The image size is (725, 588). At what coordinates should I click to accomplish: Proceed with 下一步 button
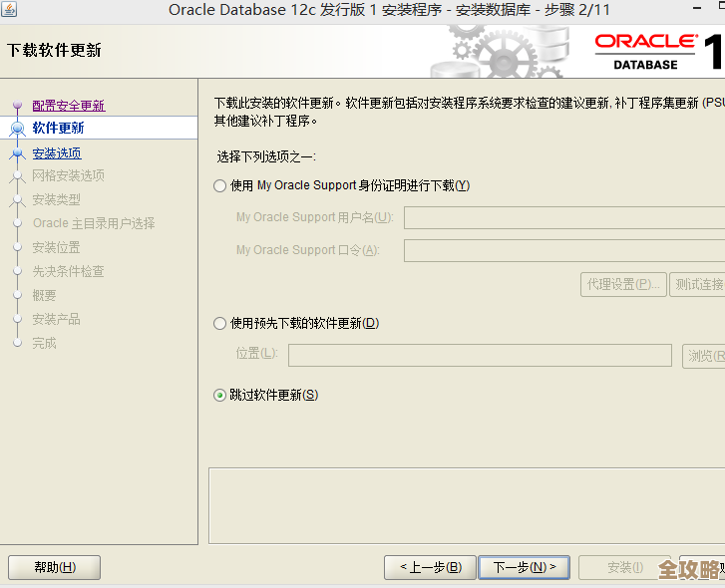524,567
